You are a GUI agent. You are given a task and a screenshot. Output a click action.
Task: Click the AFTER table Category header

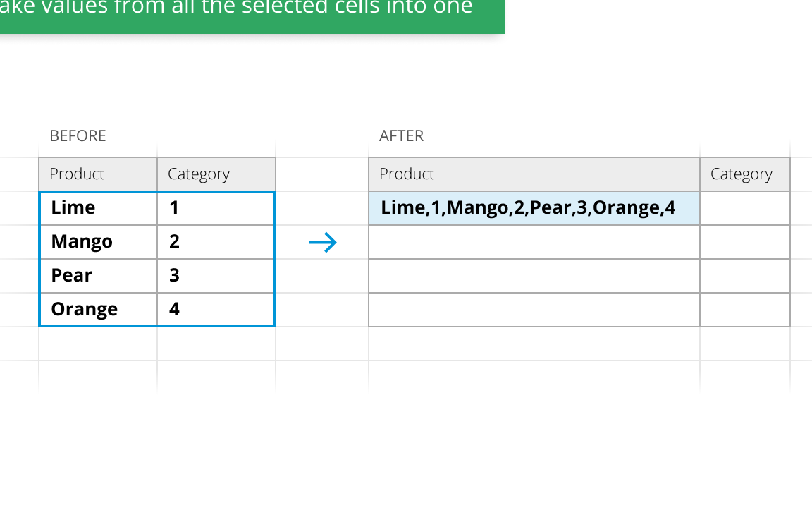tap(744, 174)
